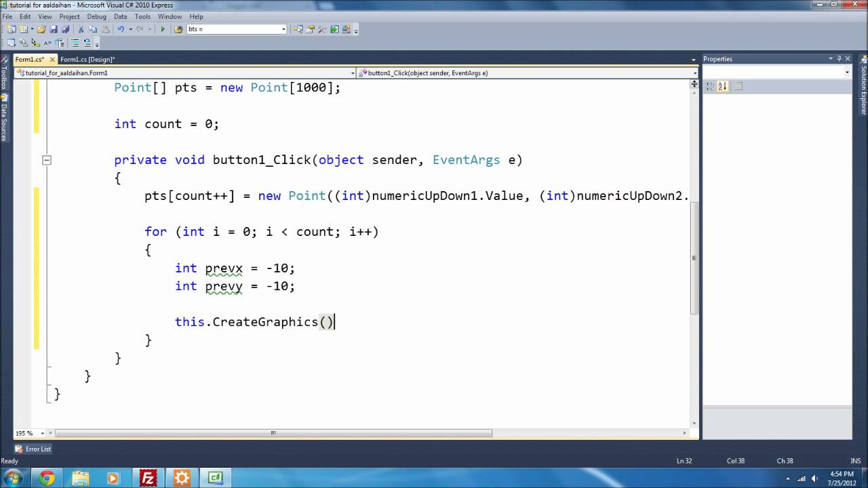Place cursor on the 'int count = 0;' line
868x488 pixels.
click(x=167, y=124)
